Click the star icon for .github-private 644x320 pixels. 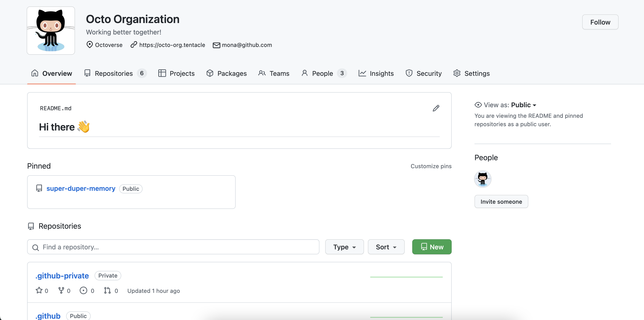click(x=39, y=290)
